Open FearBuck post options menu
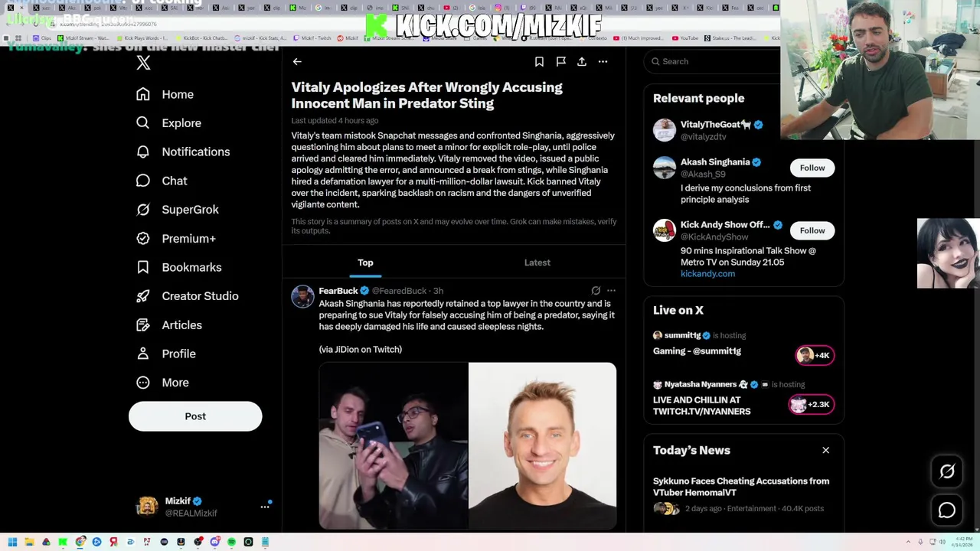Screen dimensions: 980x551 coord(611,291)
